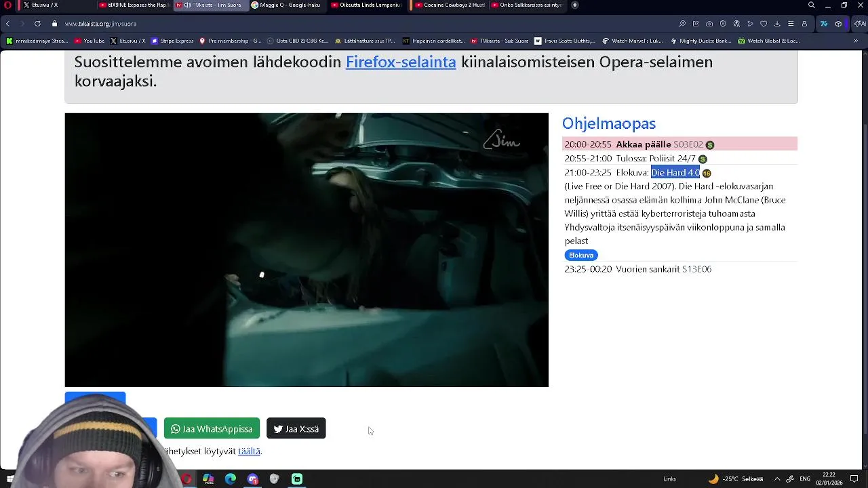This screenshot has height=488, width=868.
Task: Show more bookmarks with the double chevron
Action: click(x=856, y=41)
